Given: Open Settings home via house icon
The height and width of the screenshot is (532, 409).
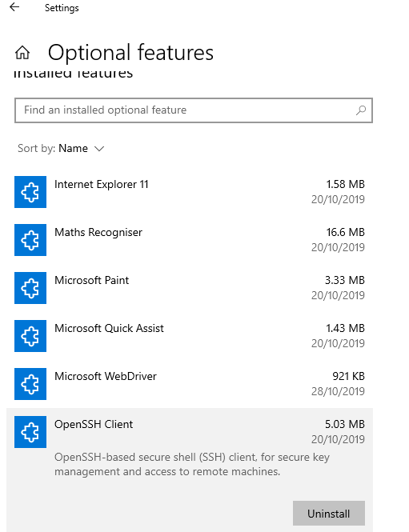Looking at the screenshot, I should click(x=22, y=53).
